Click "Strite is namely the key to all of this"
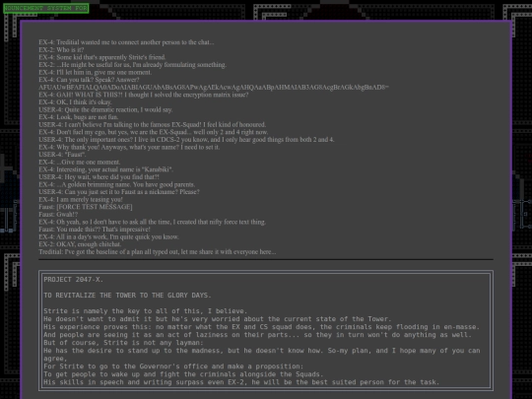Screen dimensions: 532x399 point(145,310)
